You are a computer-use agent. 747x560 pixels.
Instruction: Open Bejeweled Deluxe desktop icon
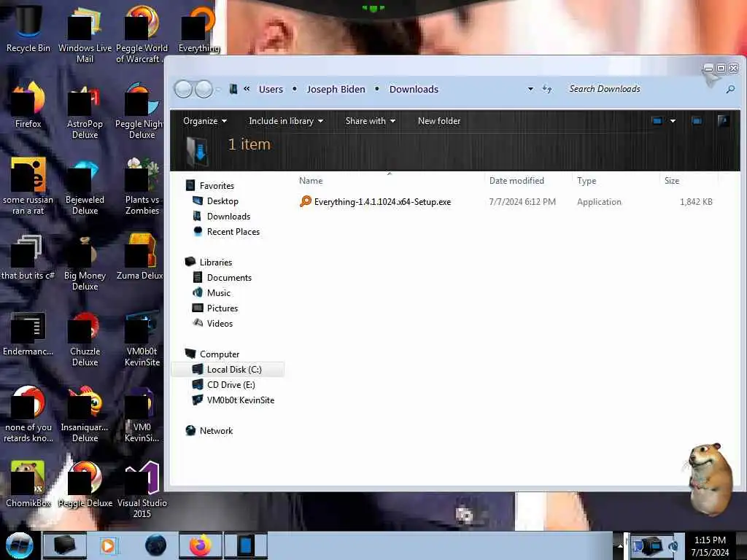coord(85,186)
